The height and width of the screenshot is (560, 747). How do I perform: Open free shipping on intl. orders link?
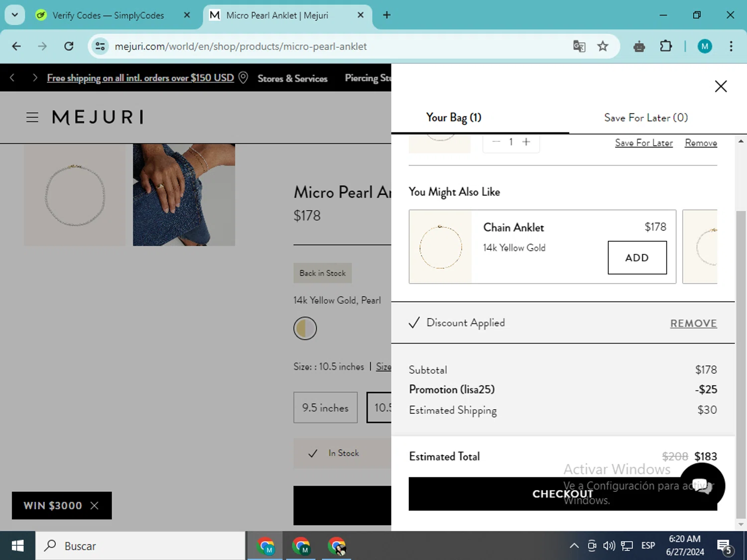coord(140,78)
